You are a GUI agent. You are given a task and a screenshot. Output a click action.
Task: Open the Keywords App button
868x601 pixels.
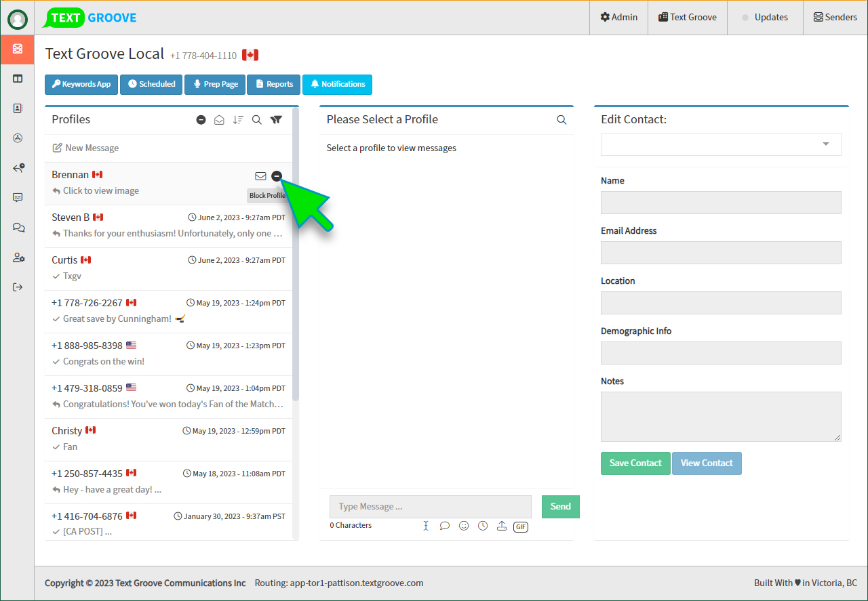tap(81, 84)
